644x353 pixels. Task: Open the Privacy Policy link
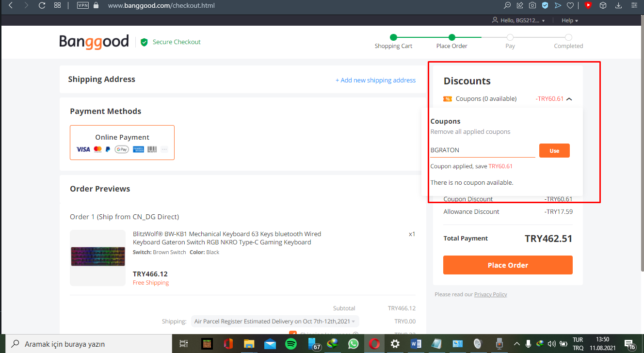491,294
